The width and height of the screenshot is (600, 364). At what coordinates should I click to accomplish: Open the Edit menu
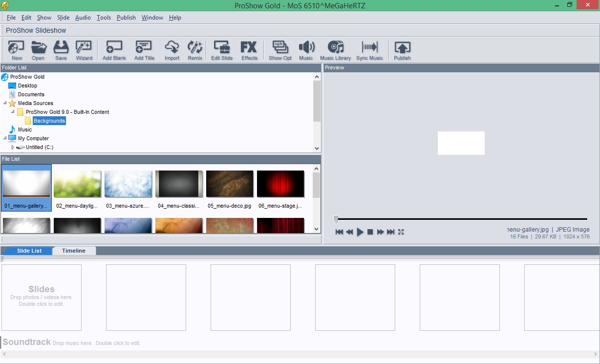point(26,18)
